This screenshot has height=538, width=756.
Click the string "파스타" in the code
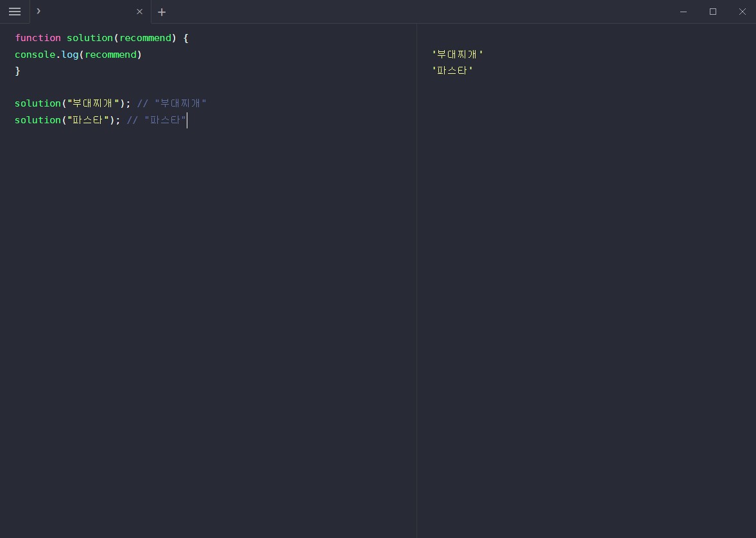(88, 120)
